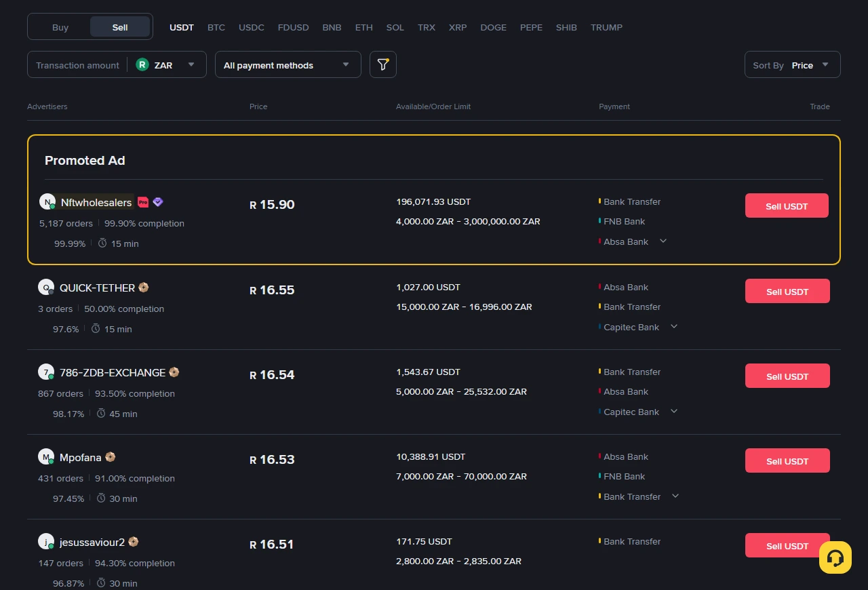This screenshot has width=868, height=590.
Task: Select the PEPE coin tab
Action: tap(531, 27)
